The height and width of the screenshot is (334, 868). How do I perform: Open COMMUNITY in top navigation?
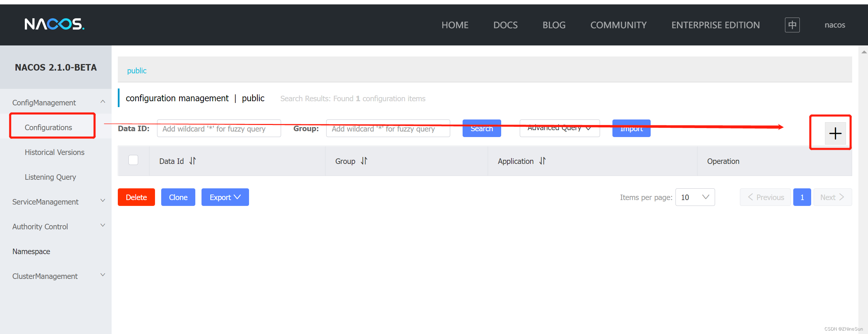[x=618, y=25]
